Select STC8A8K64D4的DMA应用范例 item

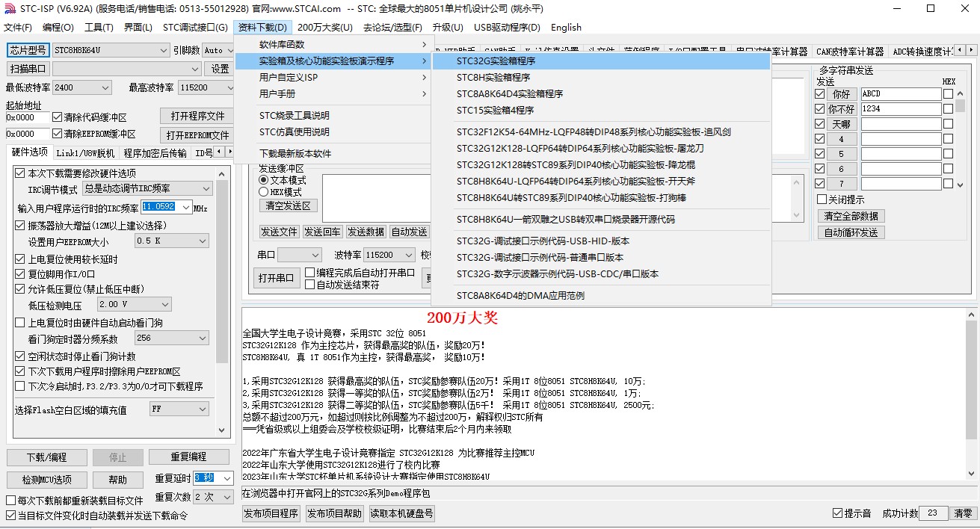[601, 296]
